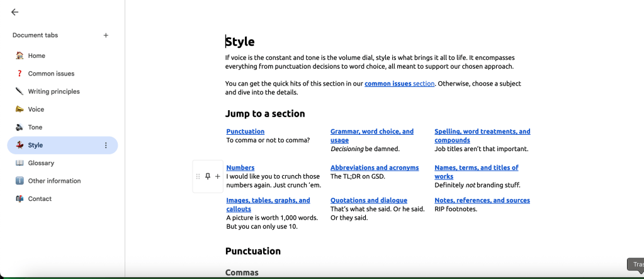
Task: Switch to the Writing principles tab
Action: (x=54, y=91)
